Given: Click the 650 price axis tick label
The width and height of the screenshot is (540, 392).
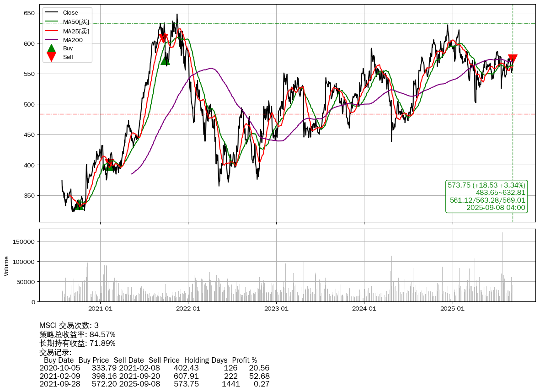Looking at the screenshot, I should point(29,13).
